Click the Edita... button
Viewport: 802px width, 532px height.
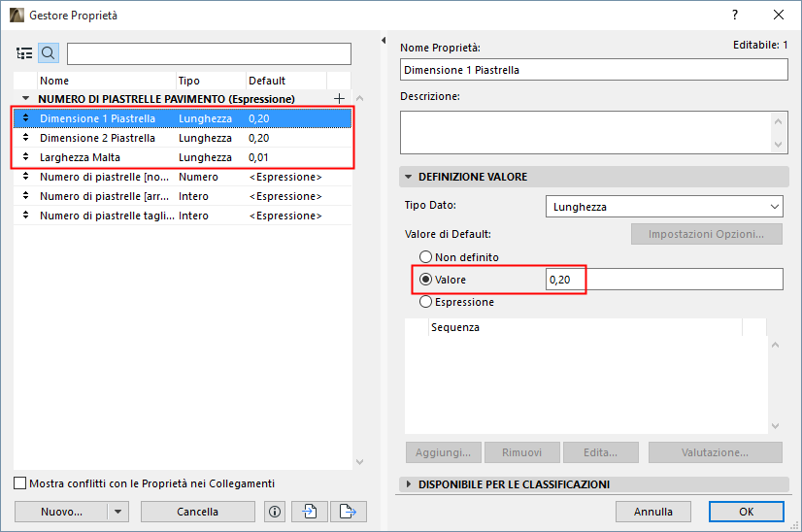pyautogui.click(x=600, y=452)
